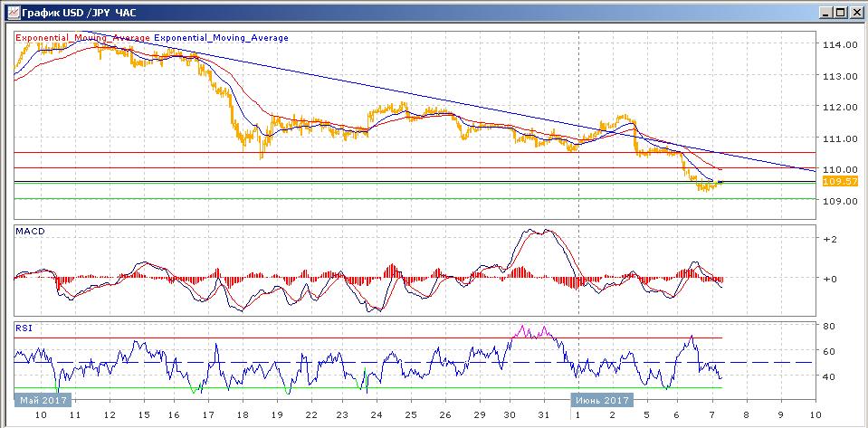This screenshot has height=428, width=868.
Task: Click the RSI panel label
Action: [x=24, y=328]
